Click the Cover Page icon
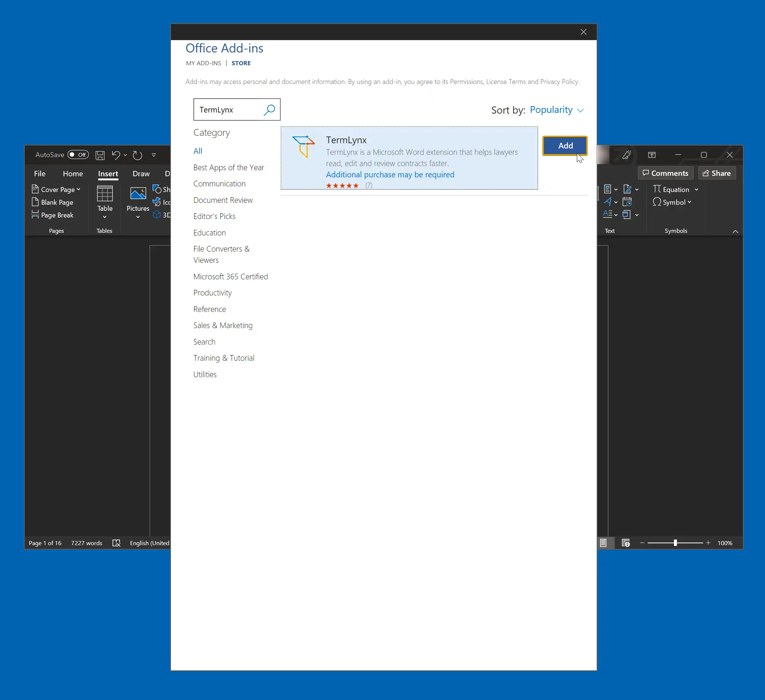This screenshot has width=765, height=700. click(x=35, y=189)
